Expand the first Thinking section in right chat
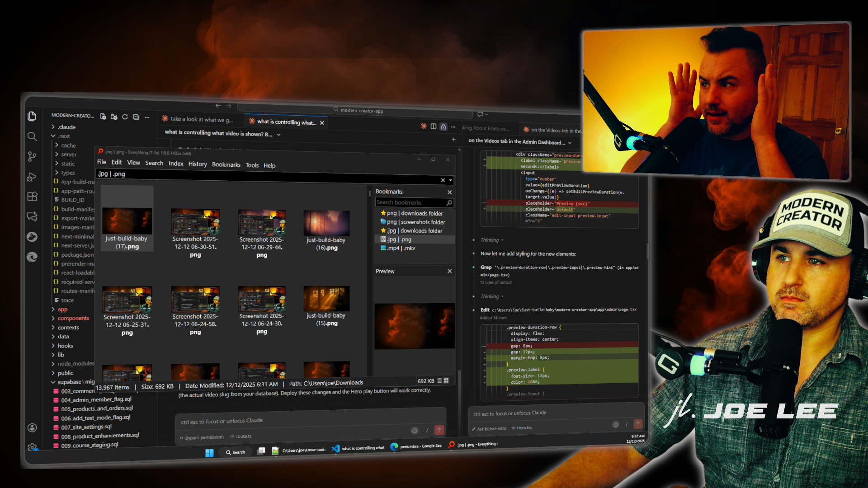This screenshot has width=868, height=488. pos(491,240)
